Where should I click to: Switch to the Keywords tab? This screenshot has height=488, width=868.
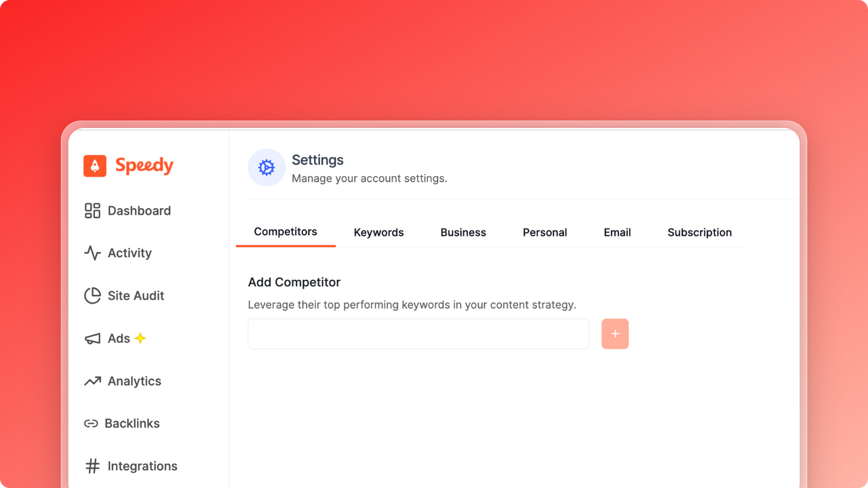click(378, 232)
